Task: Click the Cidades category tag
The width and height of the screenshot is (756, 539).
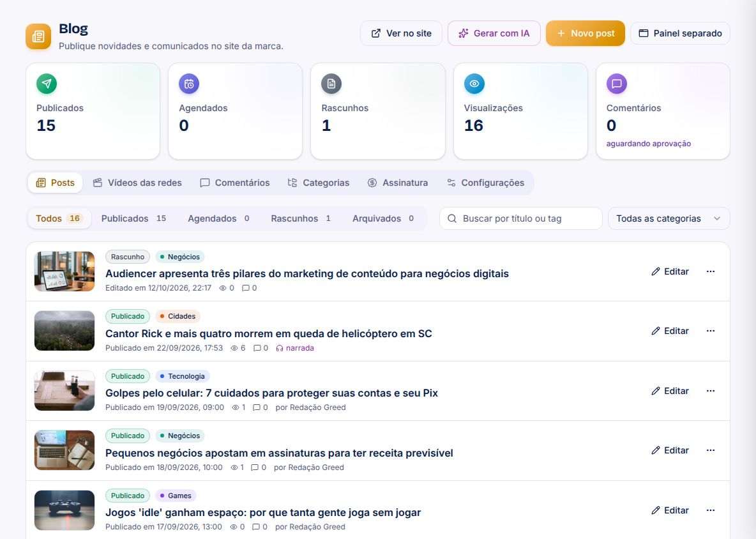Action: click(178, 316)
